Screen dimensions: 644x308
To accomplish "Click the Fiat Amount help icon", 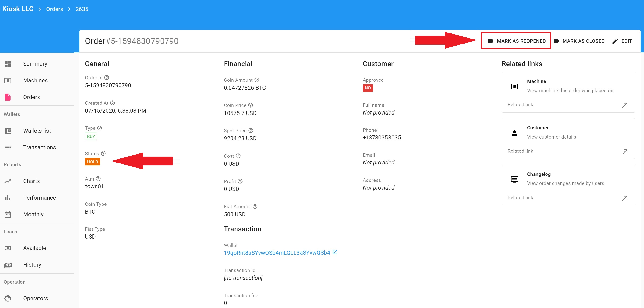I will coord(255,206).
